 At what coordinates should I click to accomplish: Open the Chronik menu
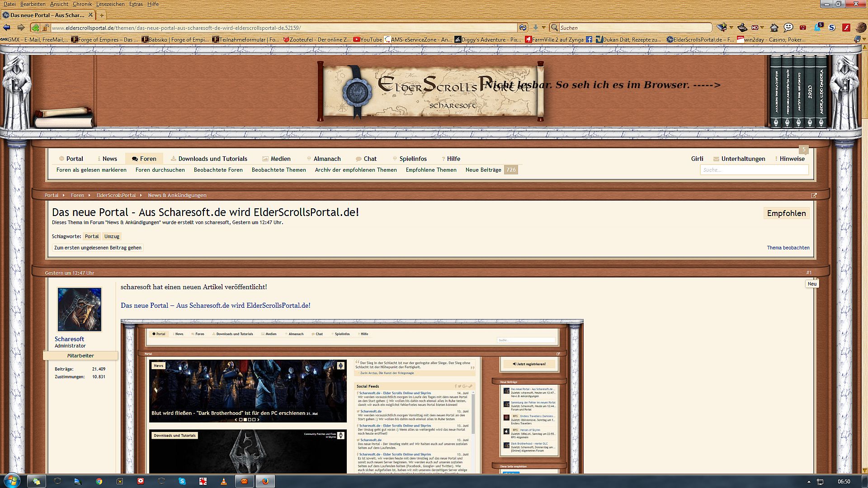pyautogui.click(x=82, y=4)
